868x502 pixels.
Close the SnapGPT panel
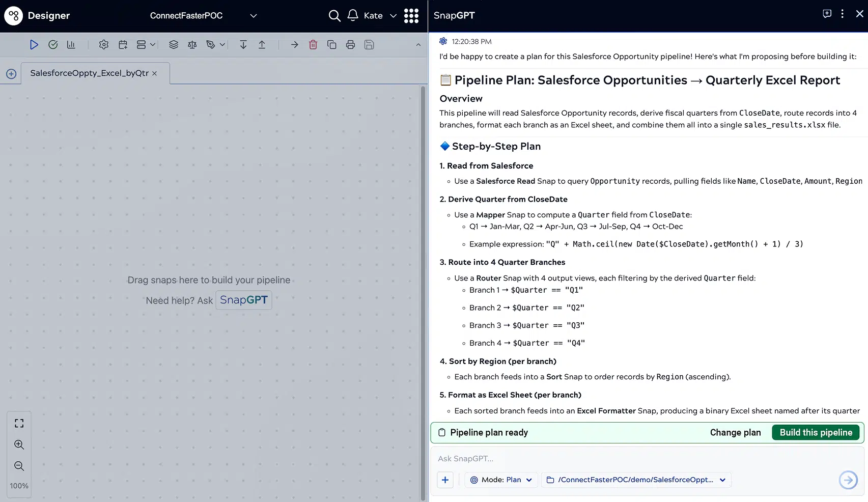pos(859,14)
